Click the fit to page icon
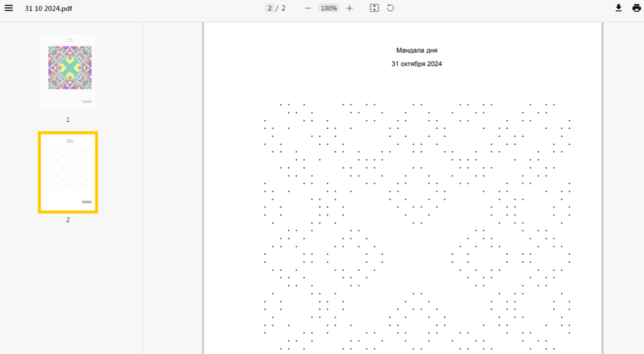644x354 pixels. pyautogui.click(x=375, y=8)
